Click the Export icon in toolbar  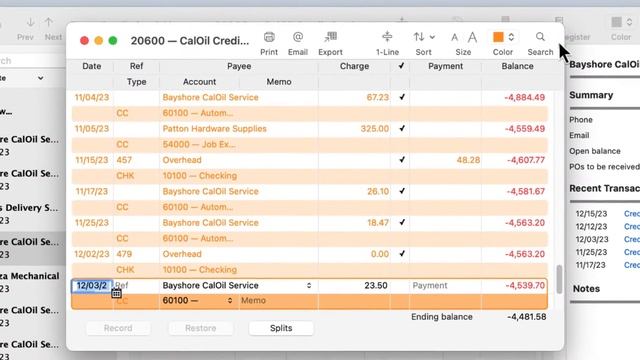click(x=331, y=37)
